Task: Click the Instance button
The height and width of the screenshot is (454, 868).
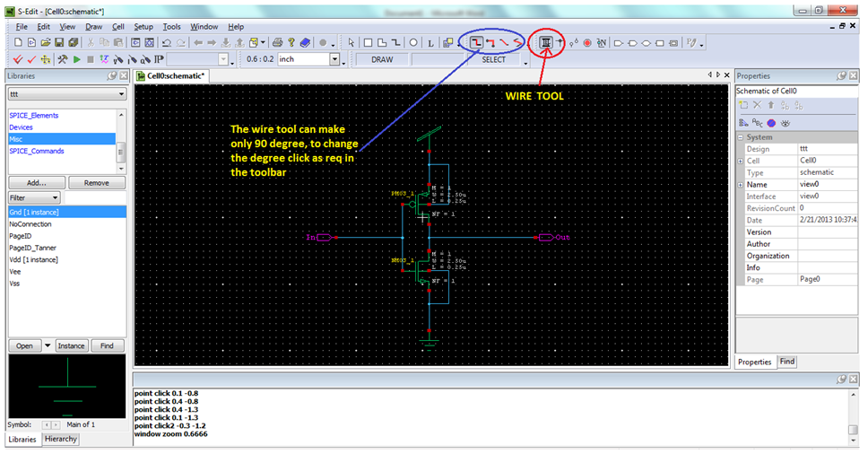Action: click(72, 345)
